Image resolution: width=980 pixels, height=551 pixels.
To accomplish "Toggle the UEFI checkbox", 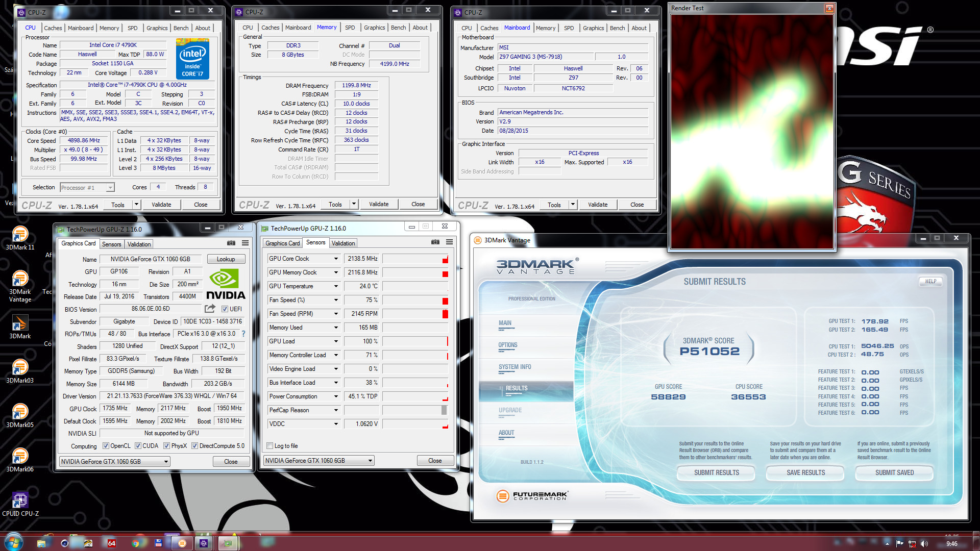I will [x=225, y=309].
